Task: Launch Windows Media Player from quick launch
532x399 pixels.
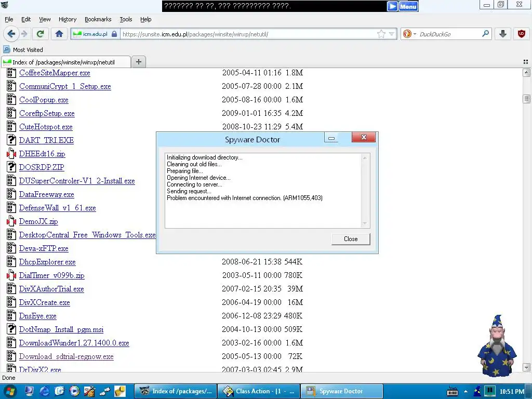Action: pyautogui.click(x=74, y=391)
